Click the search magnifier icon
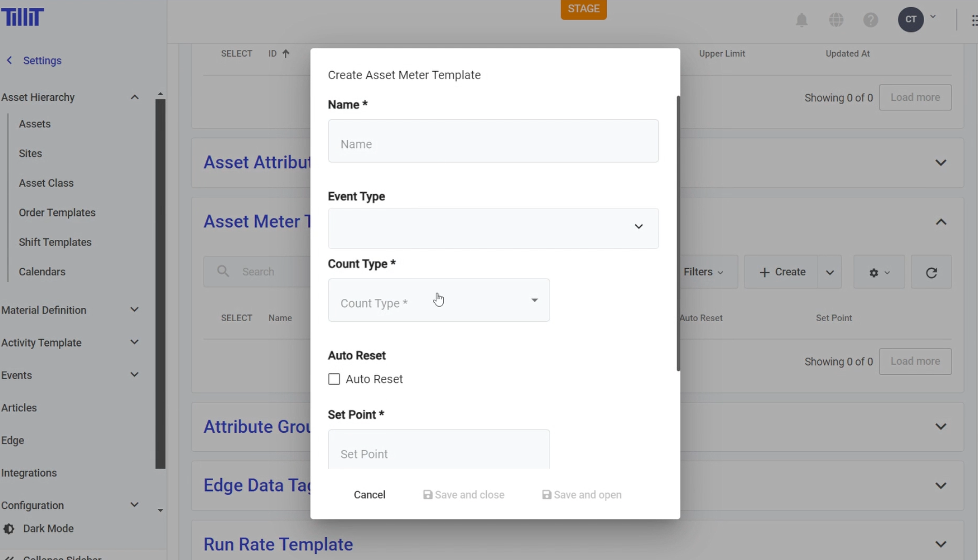Screen dimensions: 978x560 (x=223, y=272)
